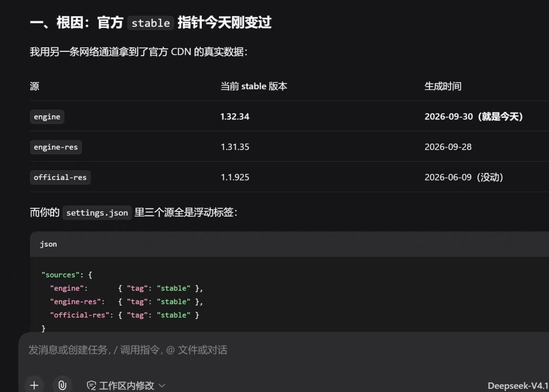Click the plus add button
The image size is (549, 392).
[34, 385]
